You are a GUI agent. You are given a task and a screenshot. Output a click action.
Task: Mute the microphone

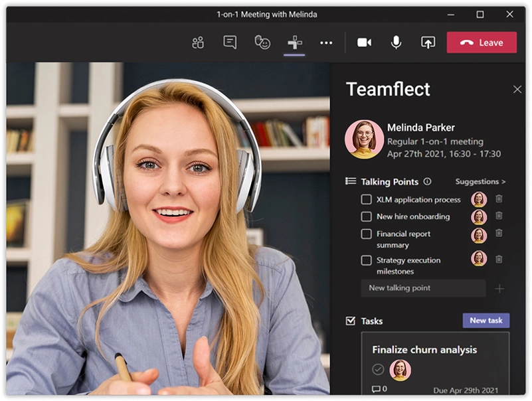click(395, 42)
